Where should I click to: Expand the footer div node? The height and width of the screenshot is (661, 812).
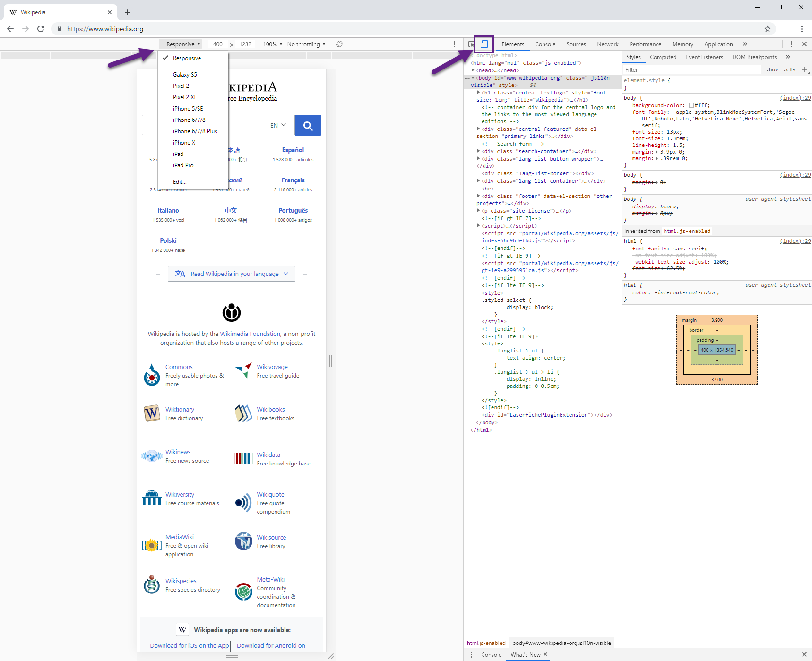coord(479,196)
